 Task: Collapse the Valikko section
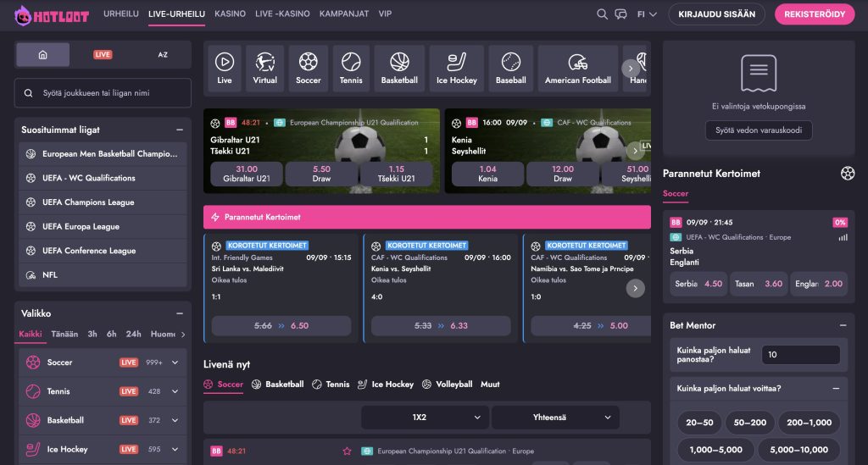(180, 313)
